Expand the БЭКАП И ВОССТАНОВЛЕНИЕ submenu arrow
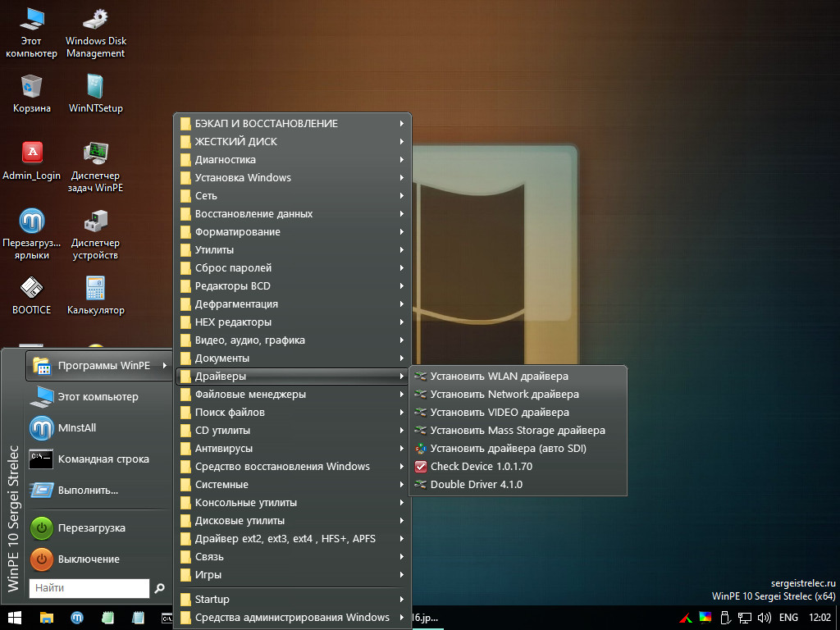840x630 pixels. (401, 124)
